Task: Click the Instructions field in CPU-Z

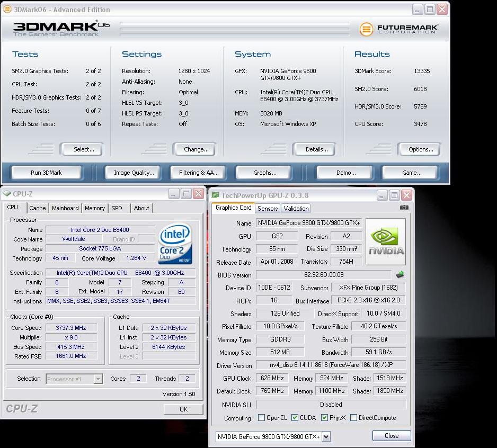Action: click(x=120, y=301)
